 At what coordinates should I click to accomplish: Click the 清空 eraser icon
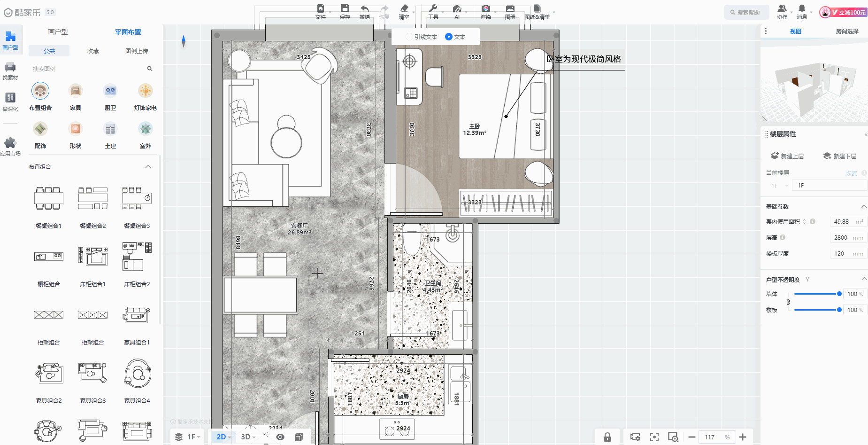[x=404, y=8]
